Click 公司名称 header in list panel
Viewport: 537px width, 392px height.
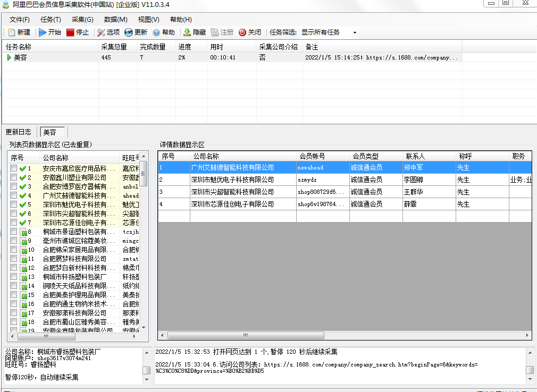[x=79, y=158]
